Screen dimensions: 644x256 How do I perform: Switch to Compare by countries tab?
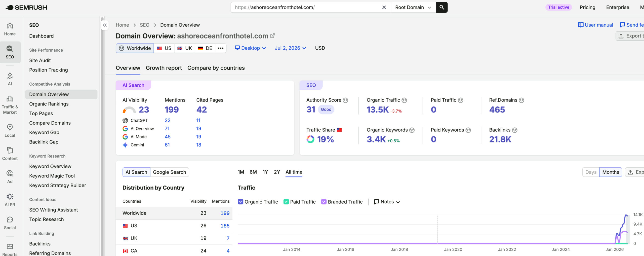tap(216, 68)
